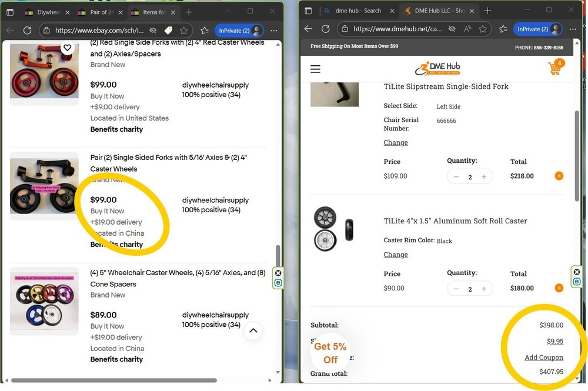Image resolution: width=588 pixels, height=391 pixels.
Task: Click the Get 5% Off bubble
Action: [330, 353]
